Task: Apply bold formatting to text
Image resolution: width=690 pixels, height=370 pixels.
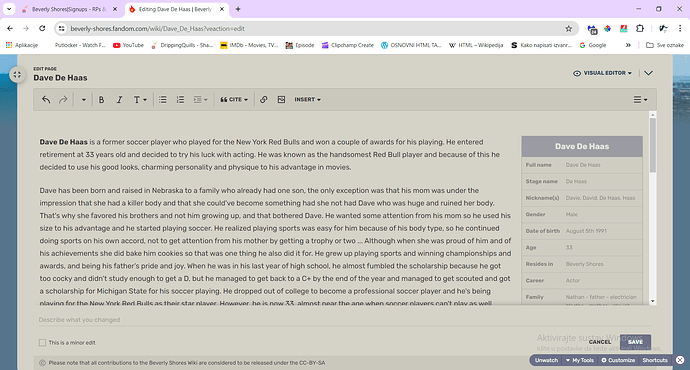Action: click(x=101, y=99)
